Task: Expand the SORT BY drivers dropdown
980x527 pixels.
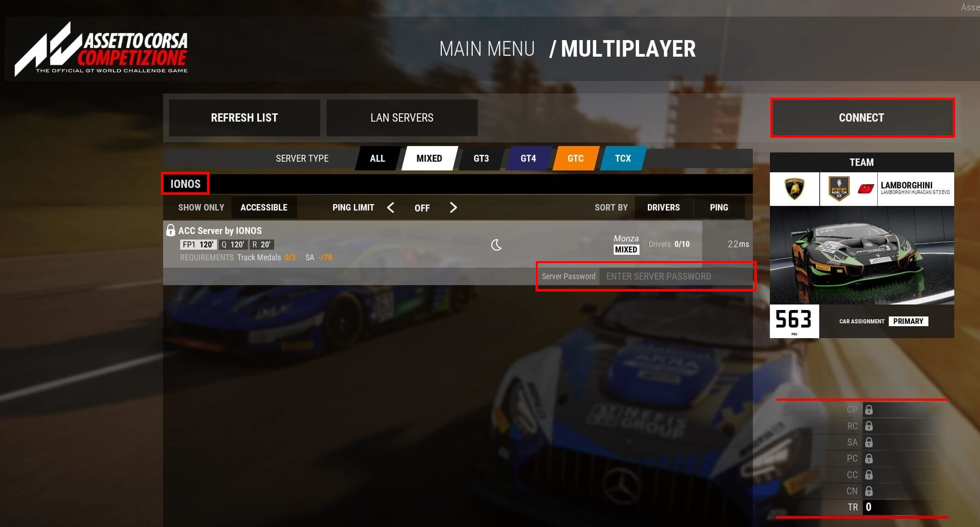Action: (x=663, y=207)
